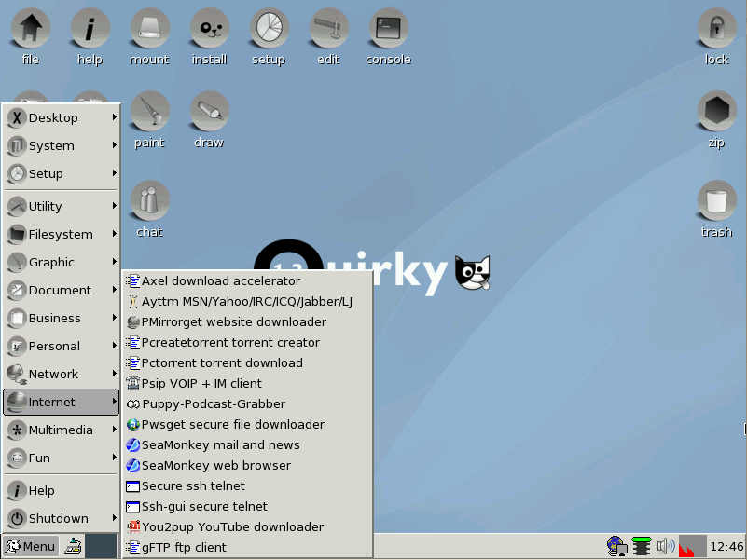
Task: Click the red CPU load graph
Action: (692, 546)
